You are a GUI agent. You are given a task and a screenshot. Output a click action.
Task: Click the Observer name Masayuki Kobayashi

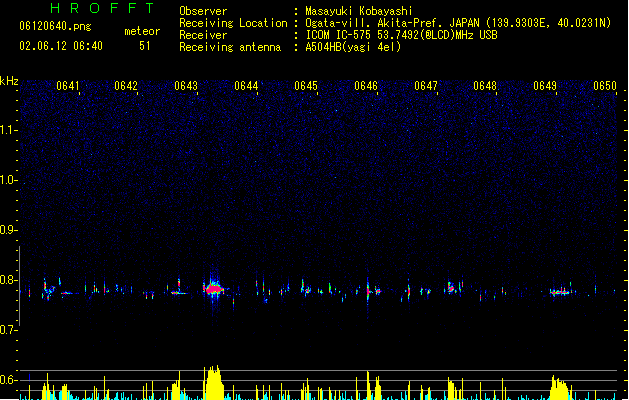click(x=359, y=11)
